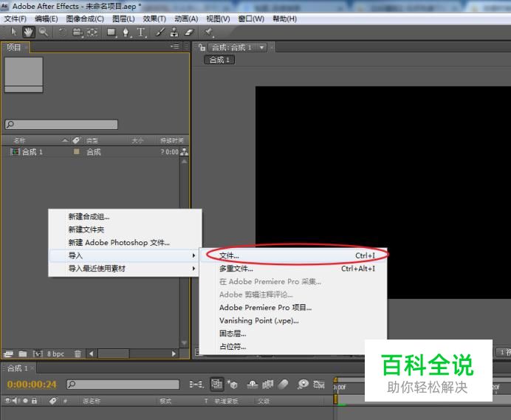This screenshot has width=511, height=420.
Task: Toggle Live Update button in timeline
Action: pos(216,384)
